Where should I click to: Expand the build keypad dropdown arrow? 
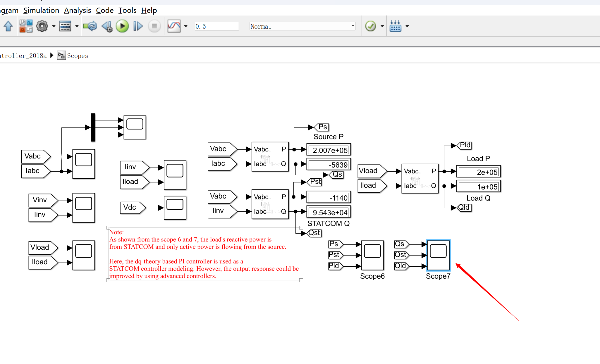tap(407, 26)
